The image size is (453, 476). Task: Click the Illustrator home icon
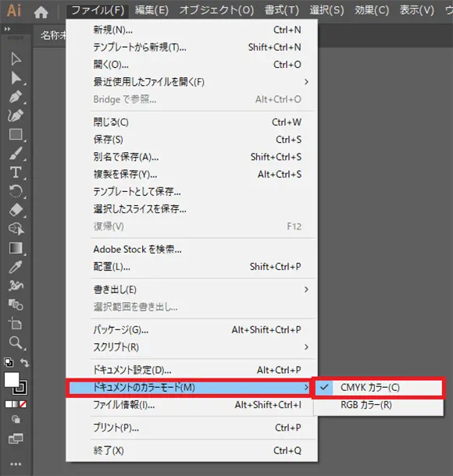point(41,12)
